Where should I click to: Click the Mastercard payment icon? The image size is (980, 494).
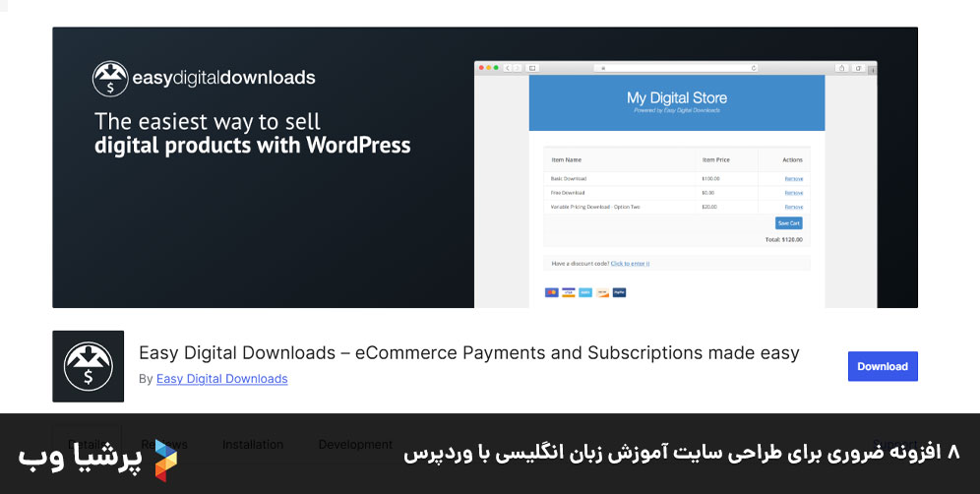[x=551, y=292]
